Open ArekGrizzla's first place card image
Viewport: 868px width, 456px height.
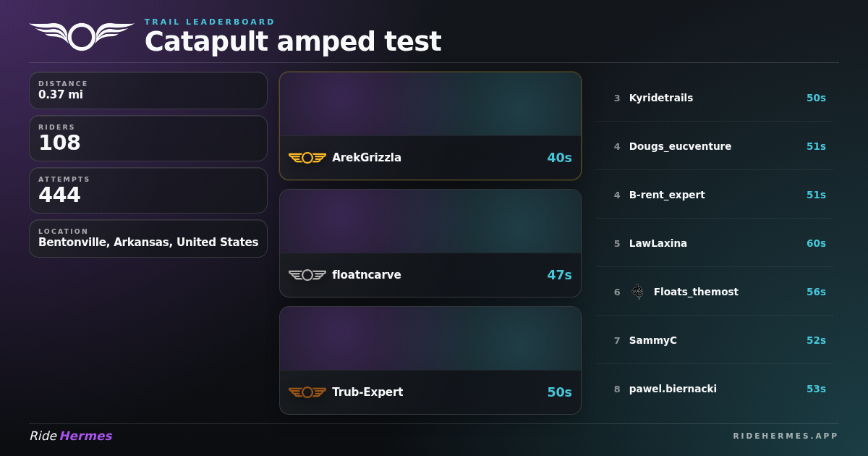(430, 104)
